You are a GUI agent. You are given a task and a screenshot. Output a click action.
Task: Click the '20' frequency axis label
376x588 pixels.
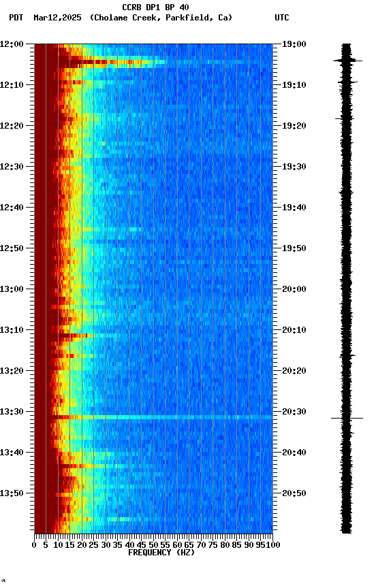(x=82, y=545)
